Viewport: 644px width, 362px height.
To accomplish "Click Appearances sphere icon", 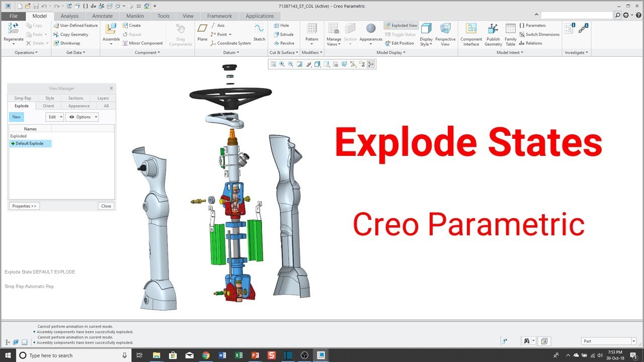I will [371, 28].
